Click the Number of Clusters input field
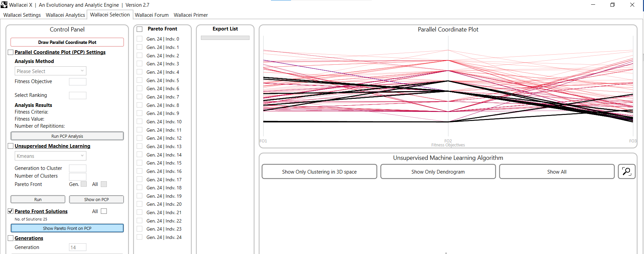 click(77, 177)
